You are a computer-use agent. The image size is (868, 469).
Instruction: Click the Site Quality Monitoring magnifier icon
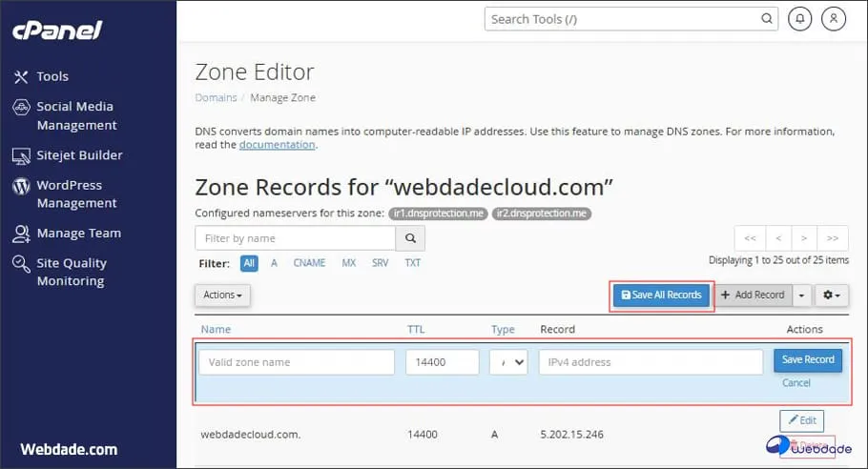21,264
